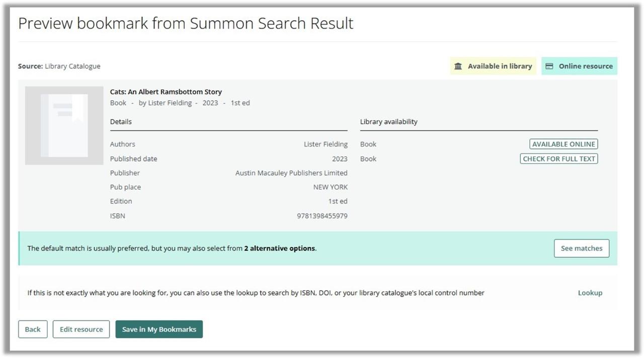Open the Lookup search option
This screenshot has width=644, height=358.
coord(590,292)
